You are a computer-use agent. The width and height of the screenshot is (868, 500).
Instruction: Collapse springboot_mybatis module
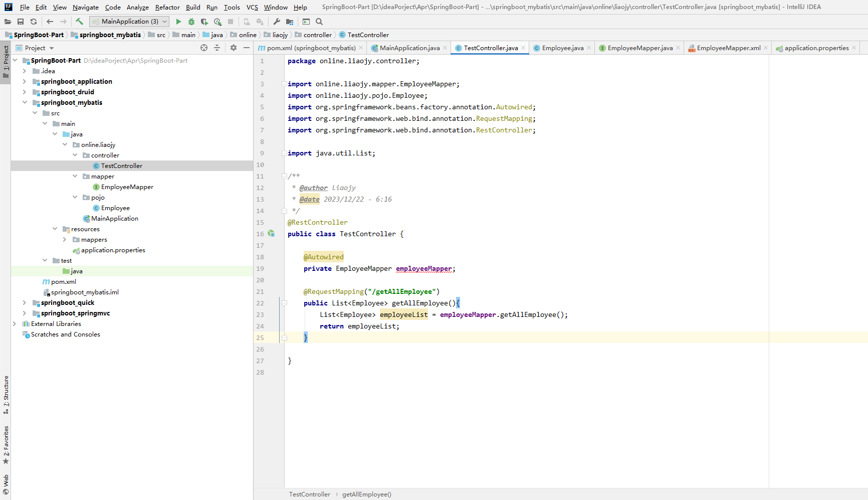click(25, 102)
